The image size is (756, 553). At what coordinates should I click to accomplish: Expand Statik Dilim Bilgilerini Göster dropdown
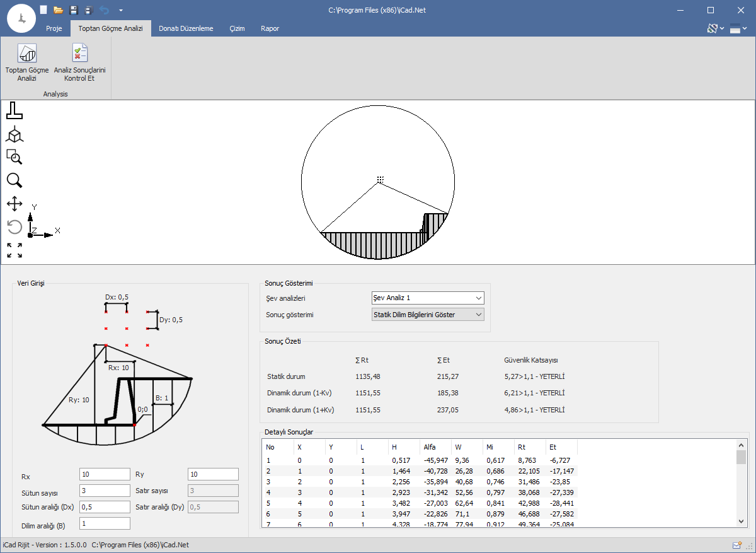click(428, 314)
